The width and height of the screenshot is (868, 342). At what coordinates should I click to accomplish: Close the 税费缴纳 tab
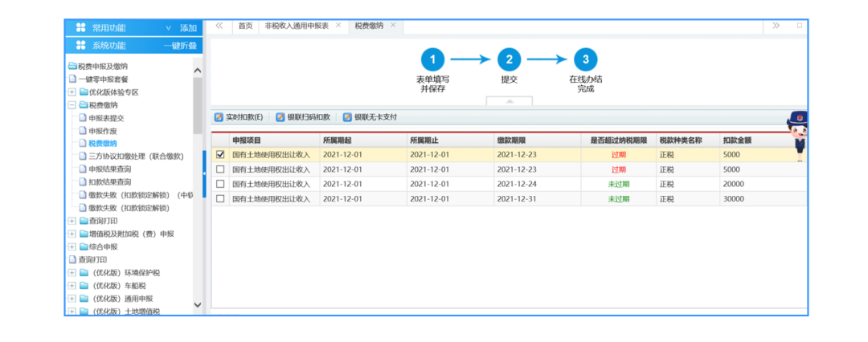393,25
